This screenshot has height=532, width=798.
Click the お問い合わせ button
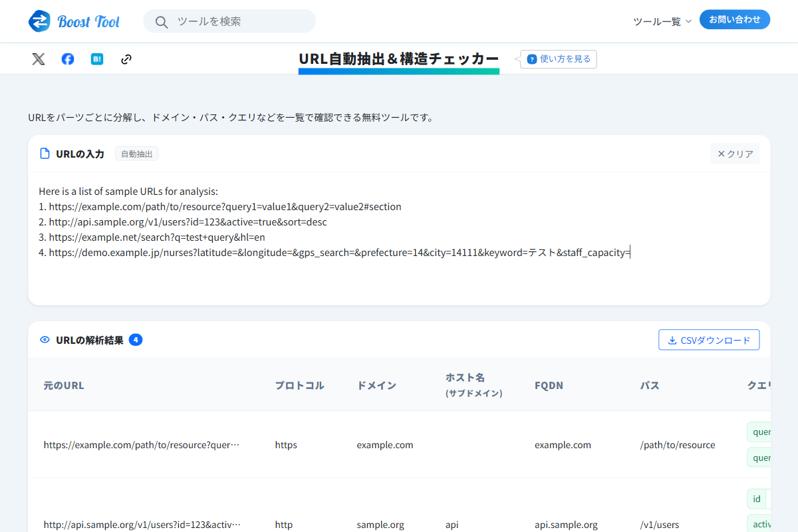(735, 20)
